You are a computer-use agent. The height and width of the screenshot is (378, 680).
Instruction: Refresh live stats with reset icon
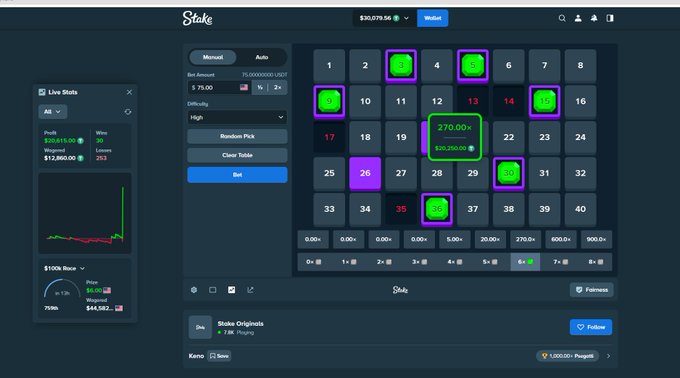128,112
